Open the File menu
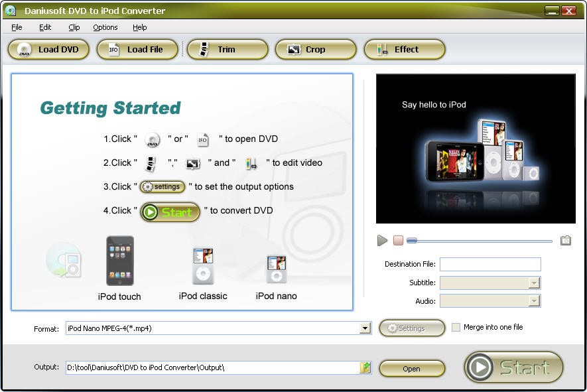587x392 pixels. coord(17,27)
